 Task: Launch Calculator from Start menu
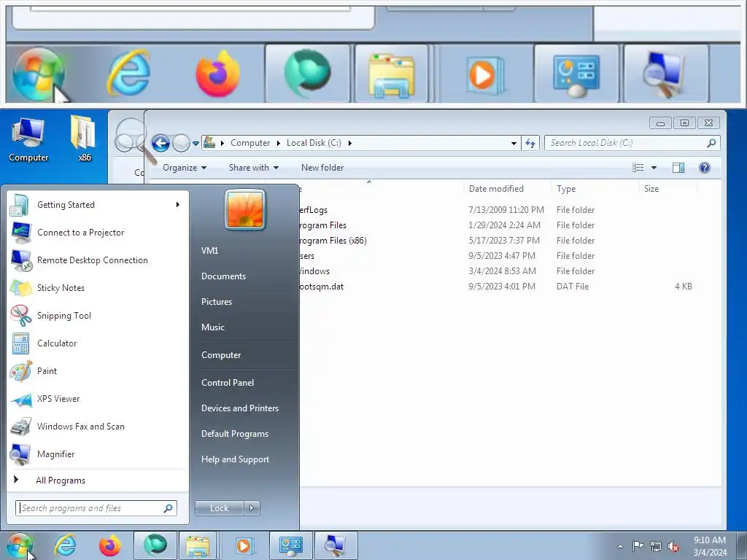[97, 343]
